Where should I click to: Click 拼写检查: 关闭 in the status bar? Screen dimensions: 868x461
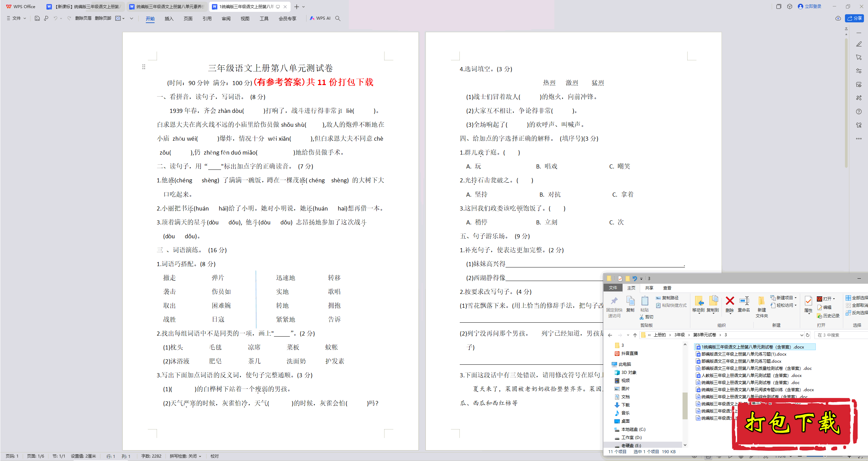click(185, 456)
